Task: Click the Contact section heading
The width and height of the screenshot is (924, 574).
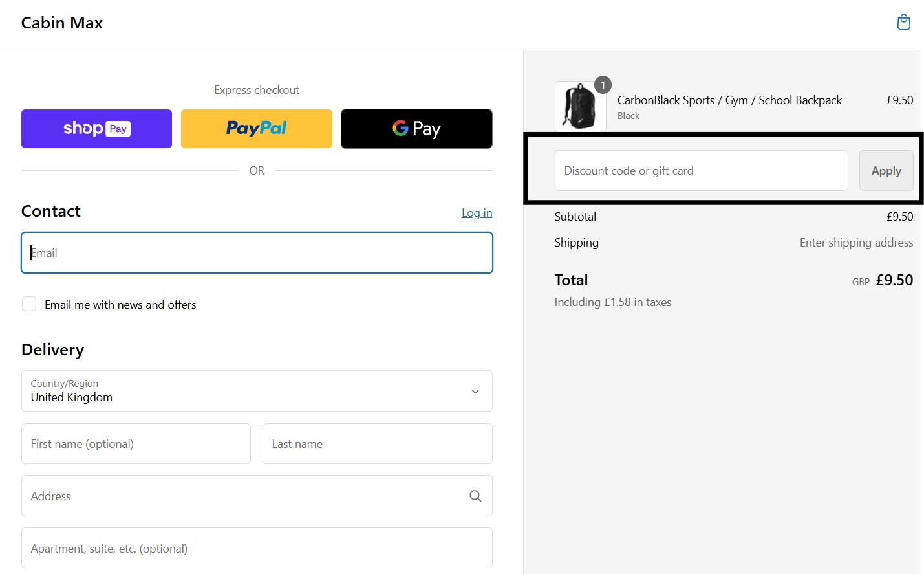Action: tap(51, 212)
